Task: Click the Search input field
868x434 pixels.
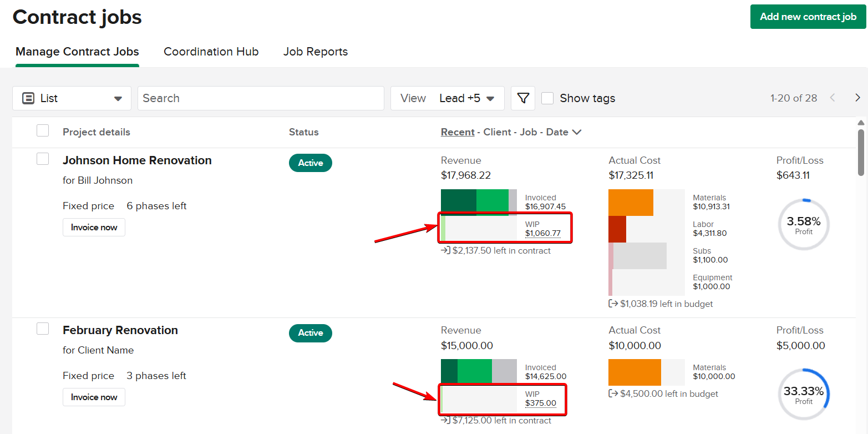Action: point(261,98)
